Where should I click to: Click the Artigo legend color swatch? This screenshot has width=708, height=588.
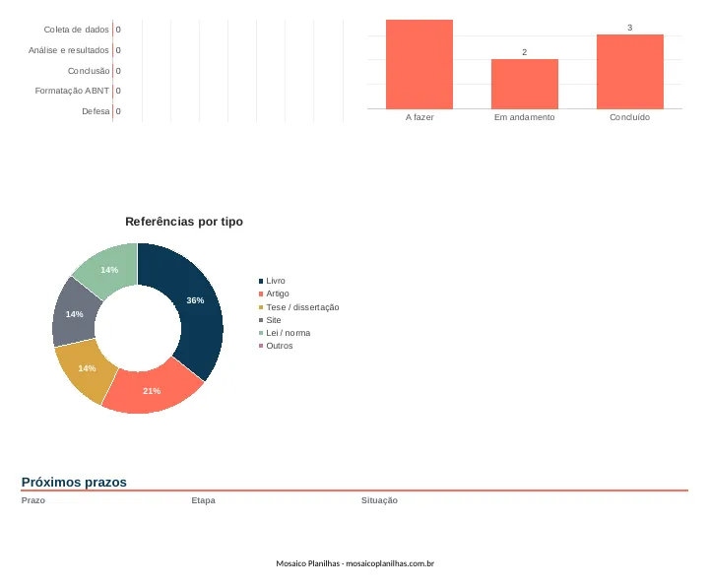pyautogui.click(x=261, y=294)
